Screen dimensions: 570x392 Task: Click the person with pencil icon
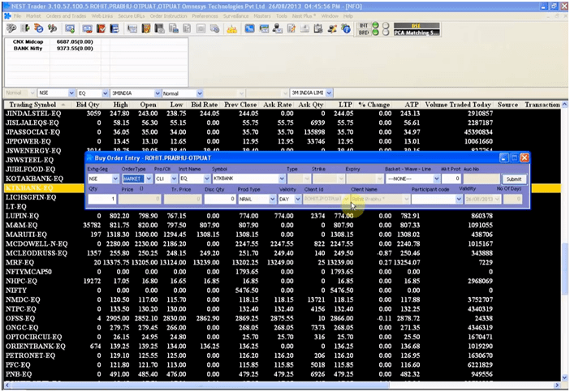(332, 28)
